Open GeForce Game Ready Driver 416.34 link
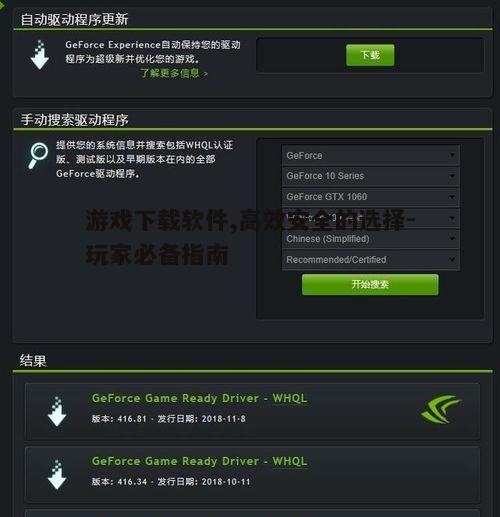This screenshot has width=500, height=517. point(199,461)
